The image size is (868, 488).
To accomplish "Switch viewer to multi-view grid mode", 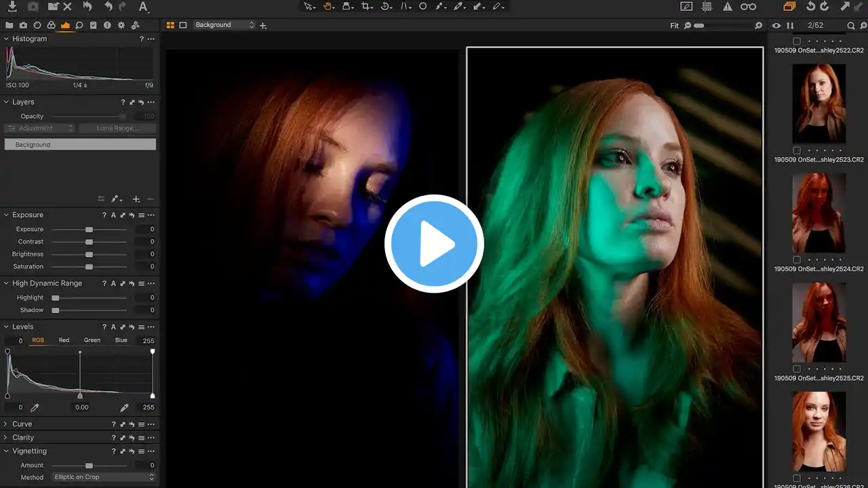I will point(170,25).
